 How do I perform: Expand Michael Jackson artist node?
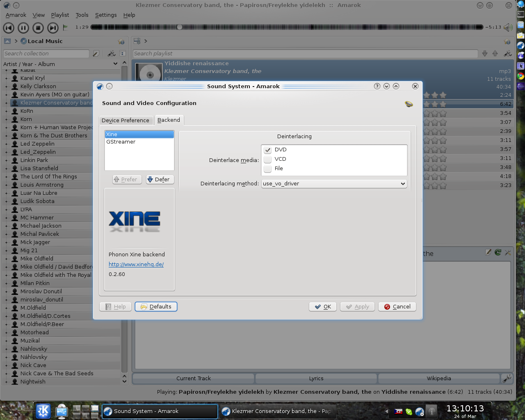tap(6, 226)
